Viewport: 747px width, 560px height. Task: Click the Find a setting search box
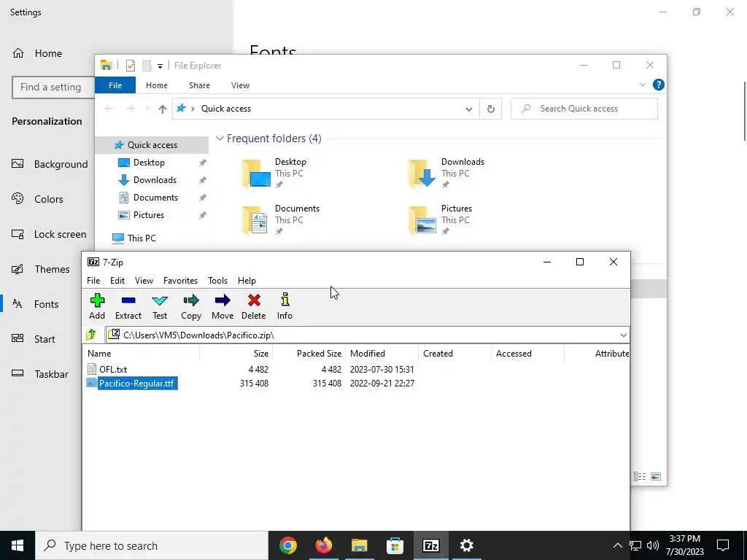click(53, 87)
